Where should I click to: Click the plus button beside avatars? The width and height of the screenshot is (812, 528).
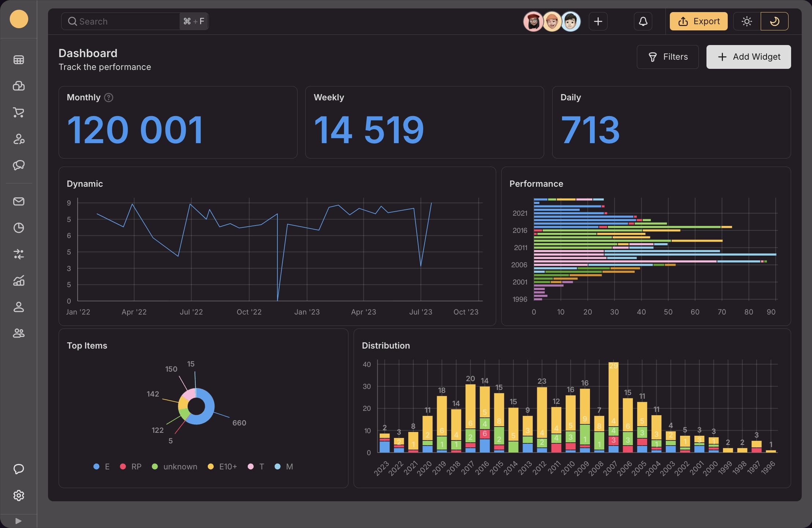(598, 21)
